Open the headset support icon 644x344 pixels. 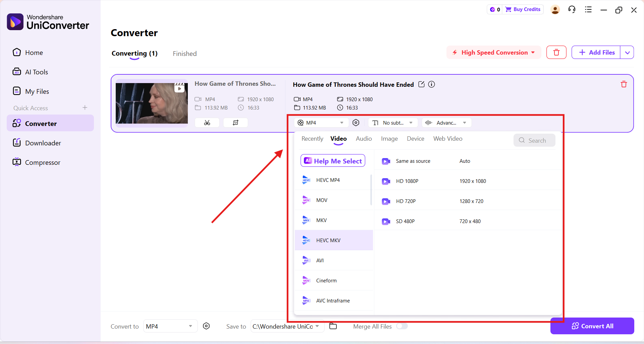(572, 9)
